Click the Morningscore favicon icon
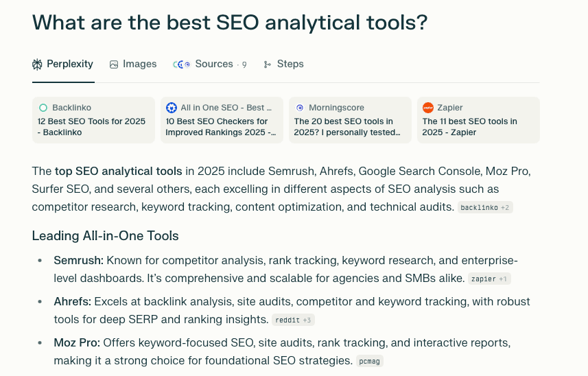The width and height of the screenshot is (588, 376). tap(300, 108)
